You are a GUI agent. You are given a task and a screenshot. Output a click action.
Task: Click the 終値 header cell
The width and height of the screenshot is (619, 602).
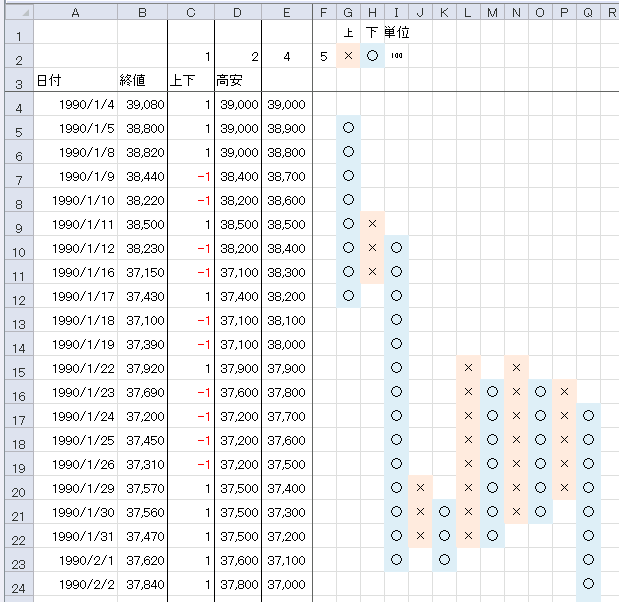[142, 80]
